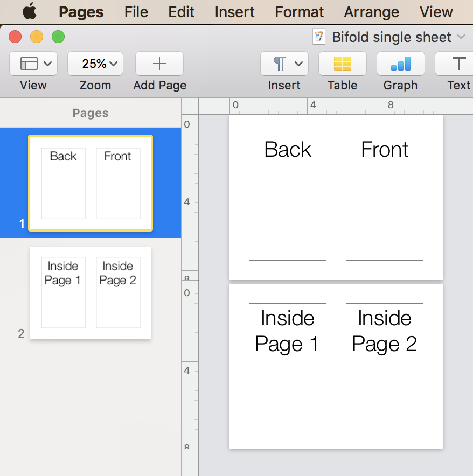Click the yellow minimize window button

pos(37,37)
